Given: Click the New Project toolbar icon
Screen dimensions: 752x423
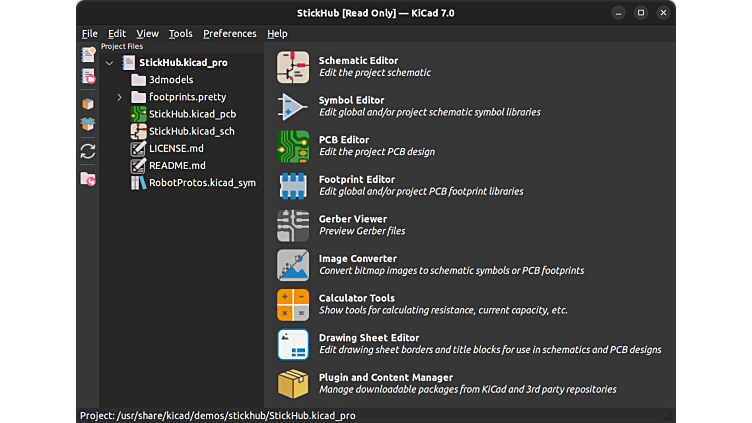Looking at the screenshot, I should 88,54.
